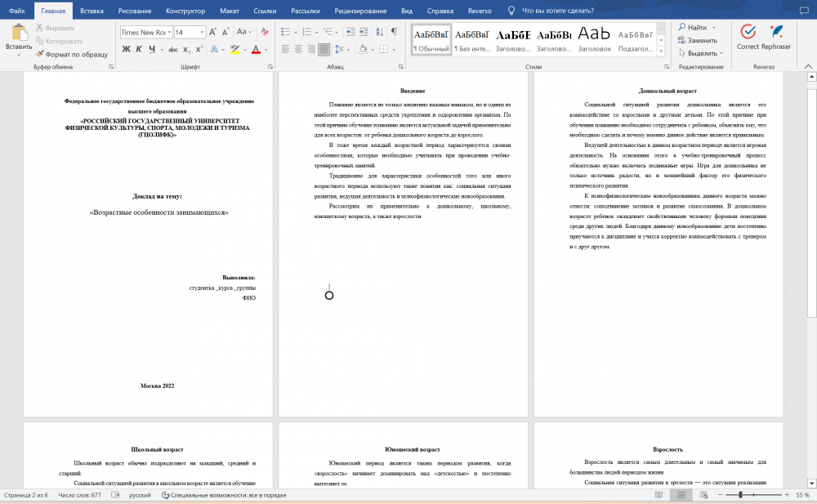
Task: Show paragraph marks with pilcrow icon
Action: click(395, 32)
